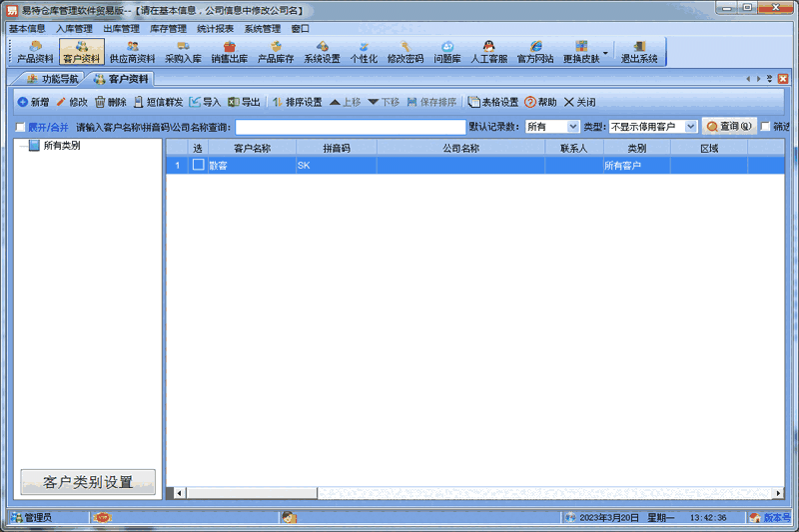Open 官方网站 toolbar icon
Screen dimensions: 799x532
(x=535, y=52)
